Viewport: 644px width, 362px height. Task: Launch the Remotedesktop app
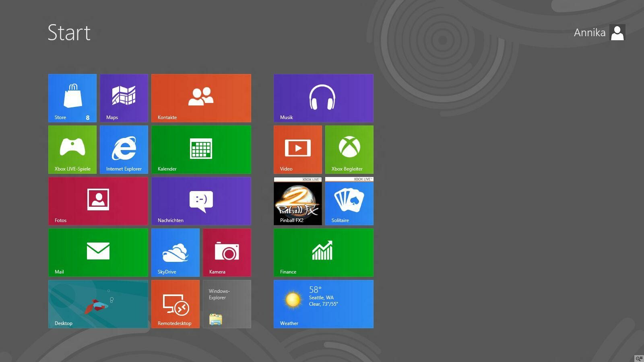(175, 304)
